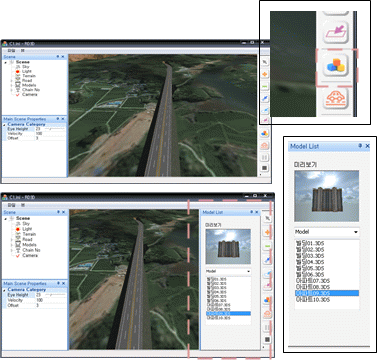Select the pointer tool in the window showing Model List
The image size is (381, 361).
pos(267,218)
